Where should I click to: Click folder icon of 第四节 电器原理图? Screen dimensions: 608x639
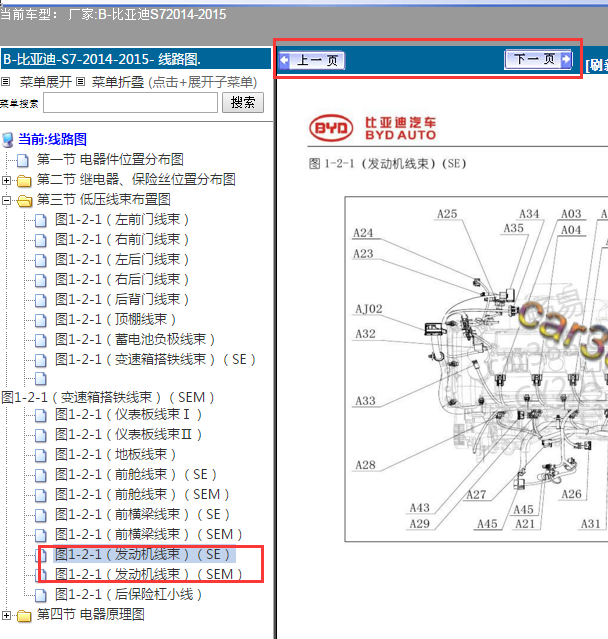coord(24,615)
